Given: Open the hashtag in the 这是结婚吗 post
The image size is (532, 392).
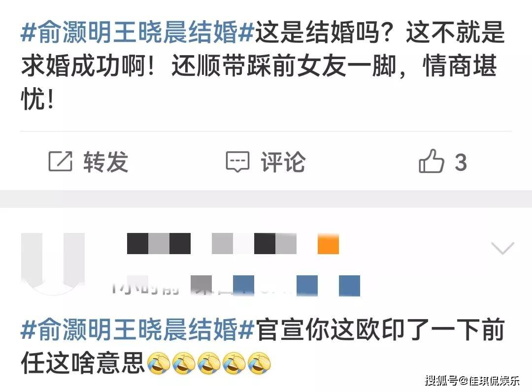Looking at the screenshot, I should click(x=137, y=33).
